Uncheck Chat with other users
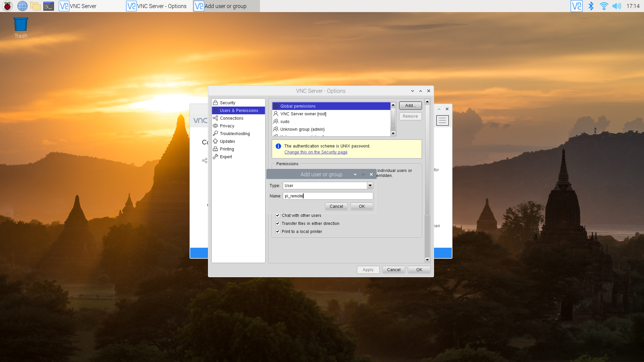The height and width of the screenshot is (362, 644). pyautogui.click(x=278, y=216)
